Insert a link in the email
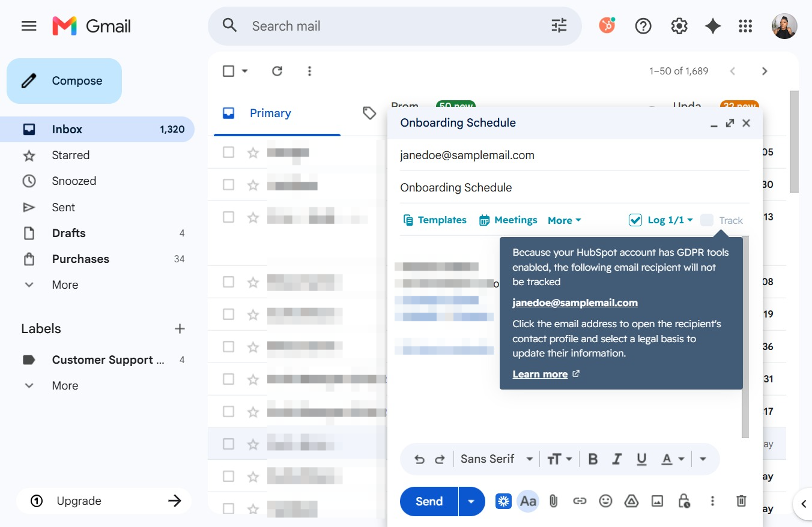The height and width of the screenshot is (527, 812). [x=580, y=501]
